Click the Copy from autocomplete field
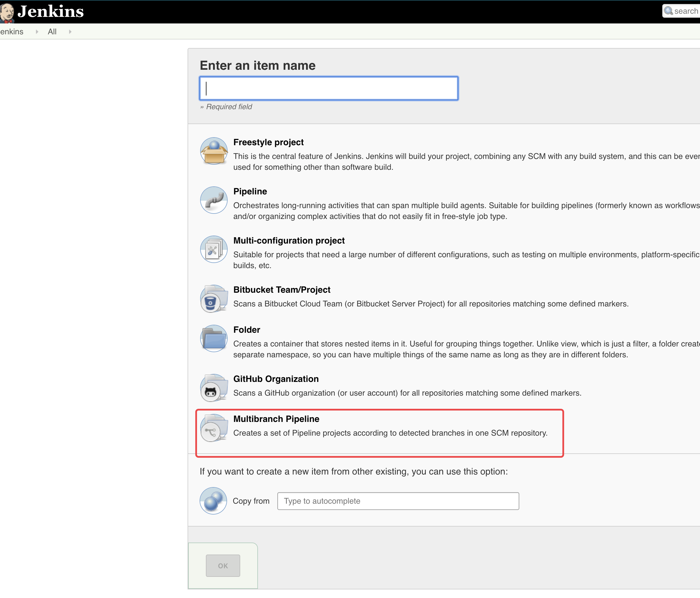 point(398,501)
